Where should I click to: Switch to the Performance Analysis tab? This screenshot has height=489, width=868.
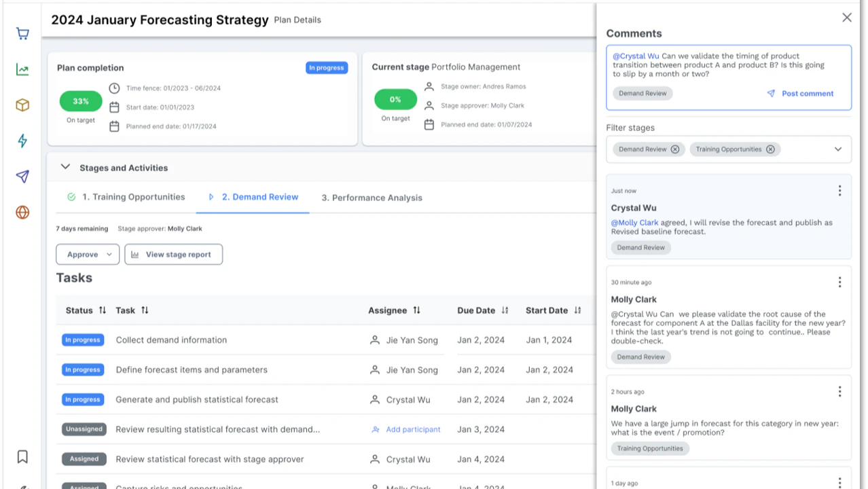pos(372,197)
